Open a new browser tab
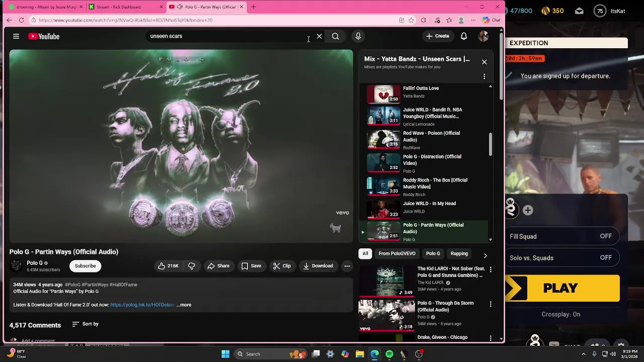Image resolution: width=644 pixels, height=362 pixels. click(x=254, y=7)
